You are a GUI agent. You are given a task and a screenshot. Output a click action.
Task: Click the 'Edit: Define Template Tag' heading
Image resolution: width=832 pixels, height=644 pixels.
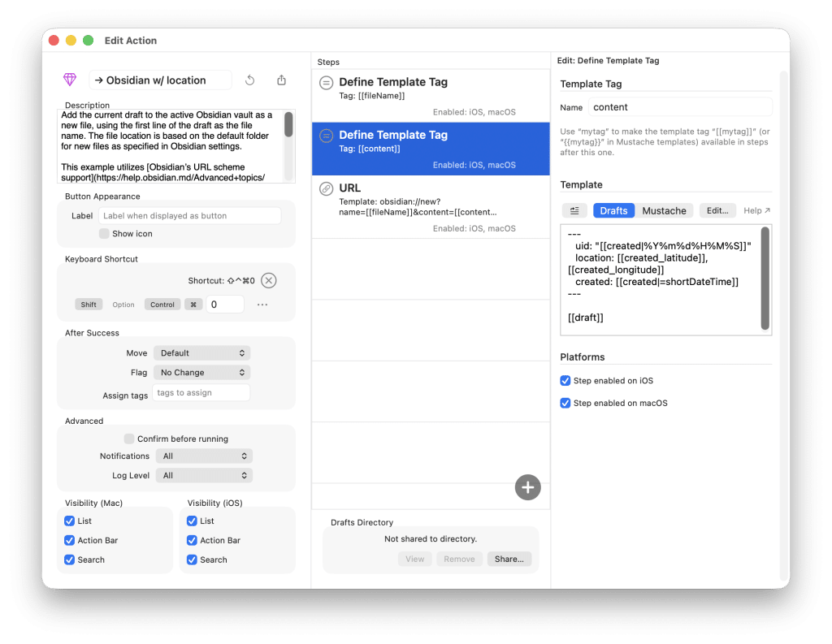[608, 60]
